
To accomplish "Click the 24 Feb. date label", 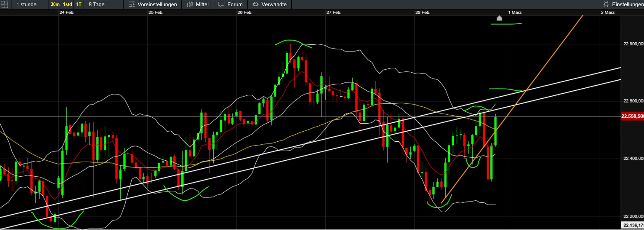I will point(67,12).
